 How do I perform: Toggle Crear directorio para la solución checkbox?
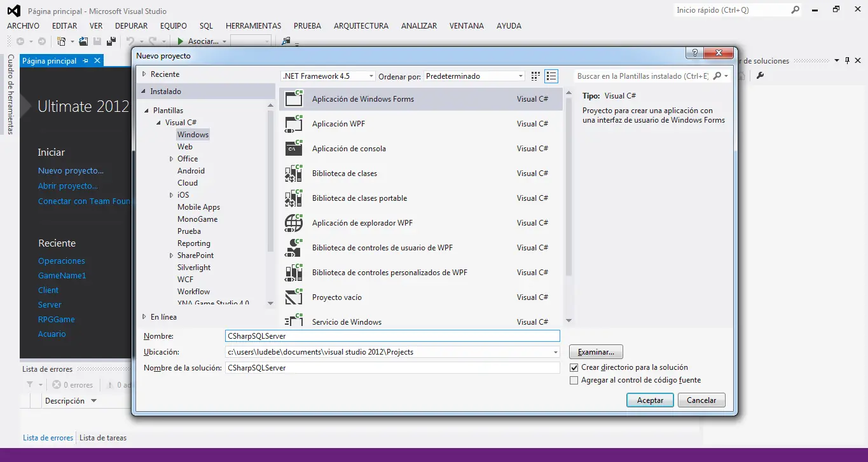tap(574, 367)
